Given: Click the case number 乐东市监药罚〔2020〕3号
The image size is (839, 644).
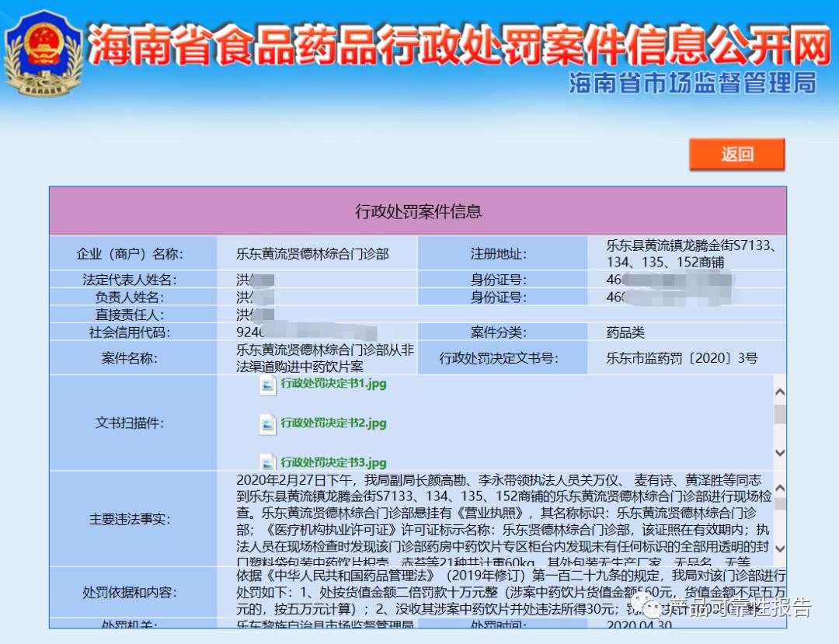Looking at the screenshot, I should 681,358.
